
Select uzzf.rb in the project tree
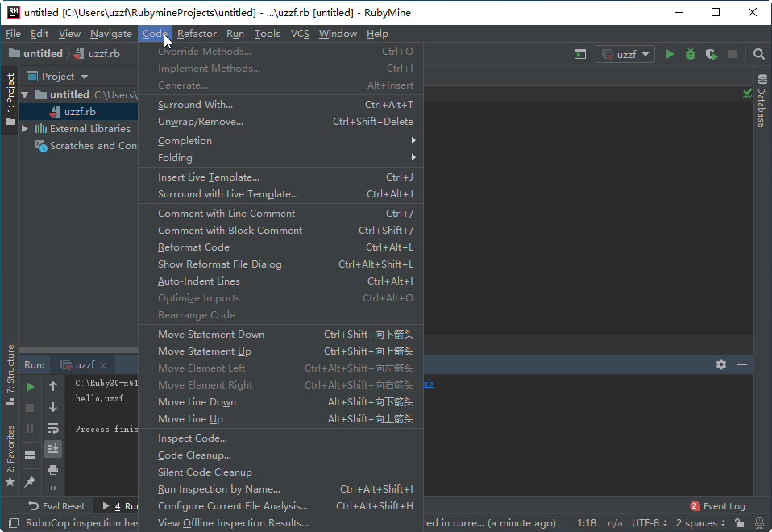[79, 112]
